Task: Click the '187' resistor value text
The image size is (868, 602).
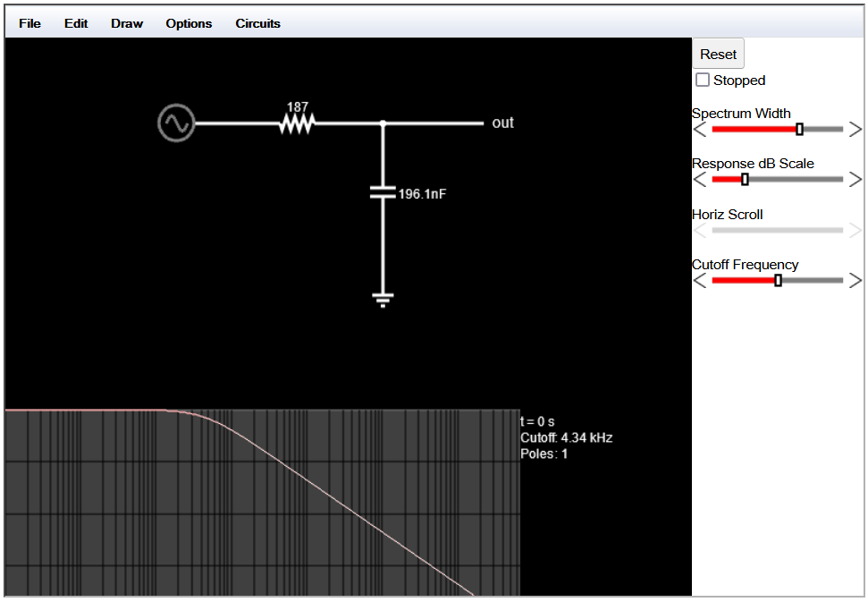Action: pyautogui.click(x=298, y=106)
